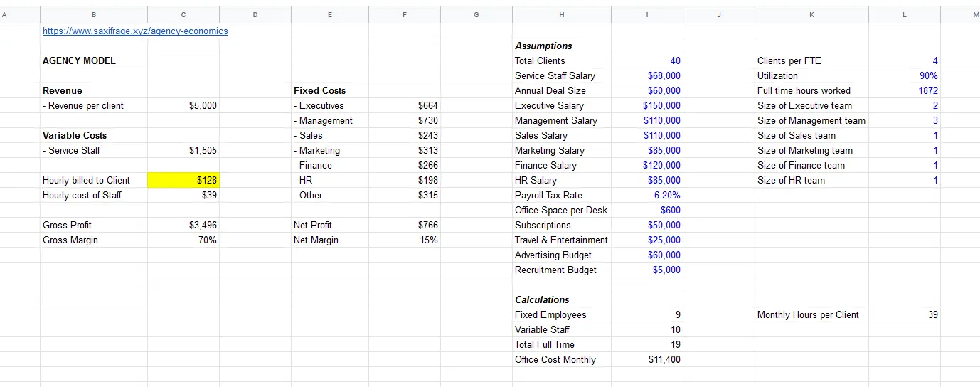The height and width of the screenshot is (387, 980).
Task: Select the Net Profit value $766
Action: tap(405, 226)
